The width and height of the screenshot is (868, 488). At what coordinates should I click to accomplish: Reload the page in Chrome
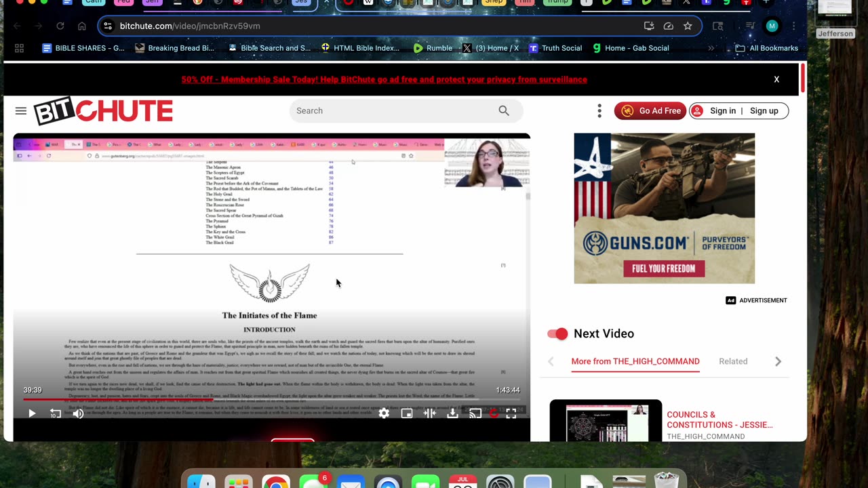pos(60,26)
